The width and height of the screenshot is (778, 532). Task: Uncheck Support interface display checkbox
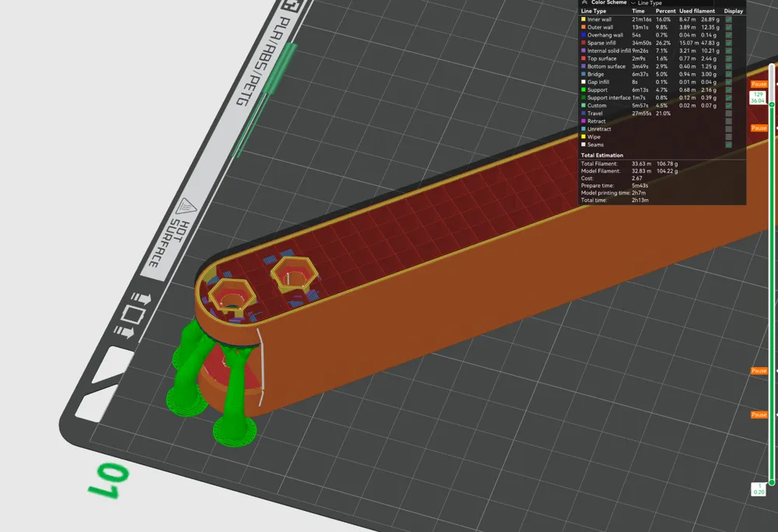[x=728, y=98]
